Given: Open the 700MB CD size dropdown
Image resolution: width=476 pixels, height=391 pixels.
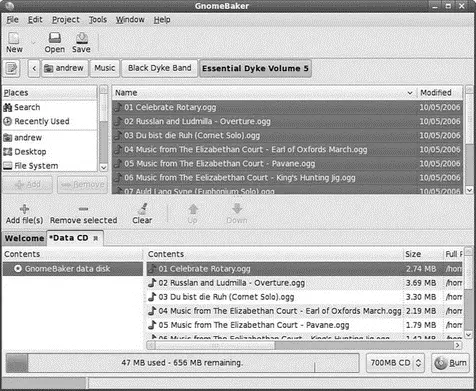Looking at the screenshot, I should (395, 363).
